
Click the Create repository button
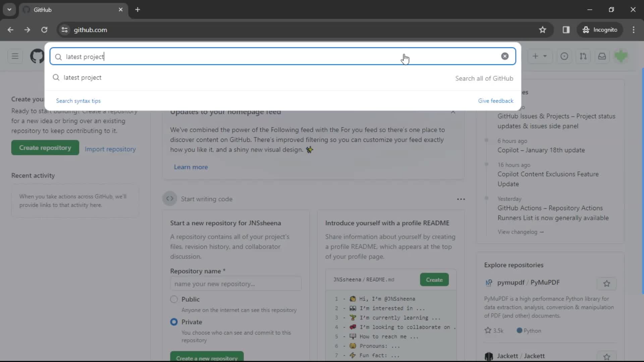(x=45, y=147)
